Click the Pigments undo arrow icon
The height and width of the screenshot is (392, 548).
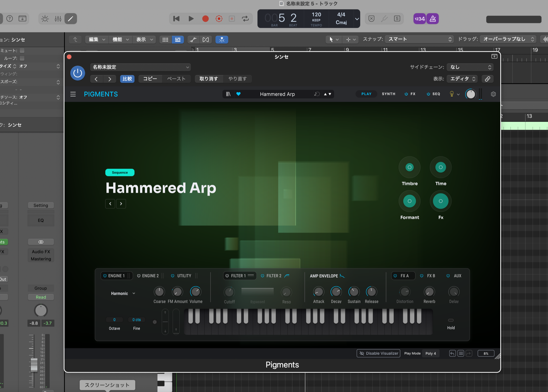pyautogui.click(x=452, y=353)
